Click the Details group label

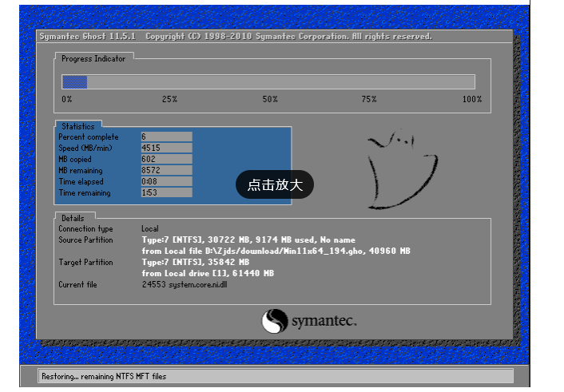pos(73,218)
